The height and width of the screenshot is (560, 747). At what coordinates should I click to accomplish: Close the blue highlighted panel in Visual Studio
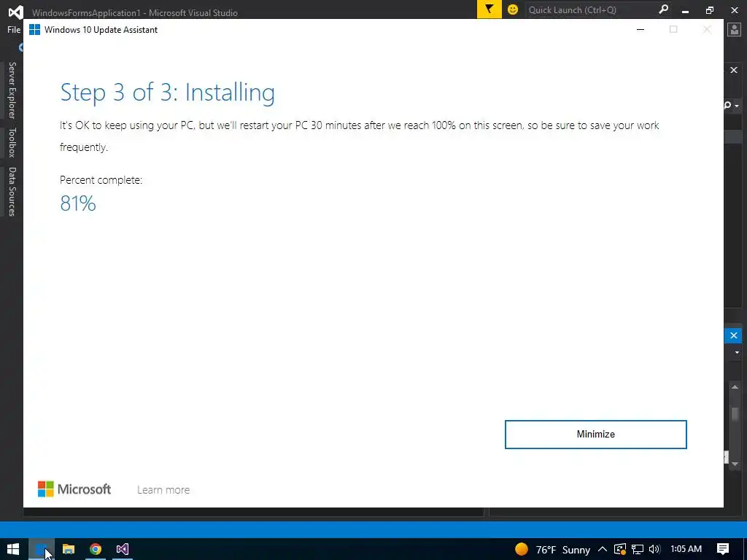734,335
